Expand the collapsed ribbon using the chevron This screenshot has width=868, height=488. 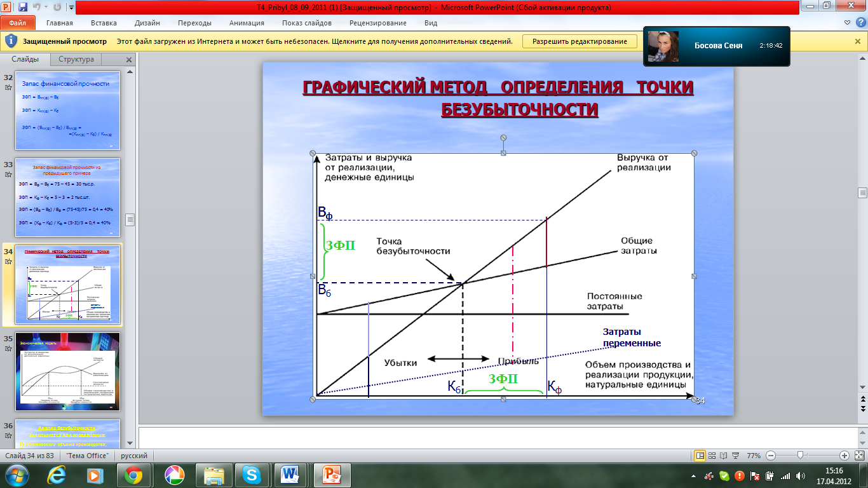point(846,23)
